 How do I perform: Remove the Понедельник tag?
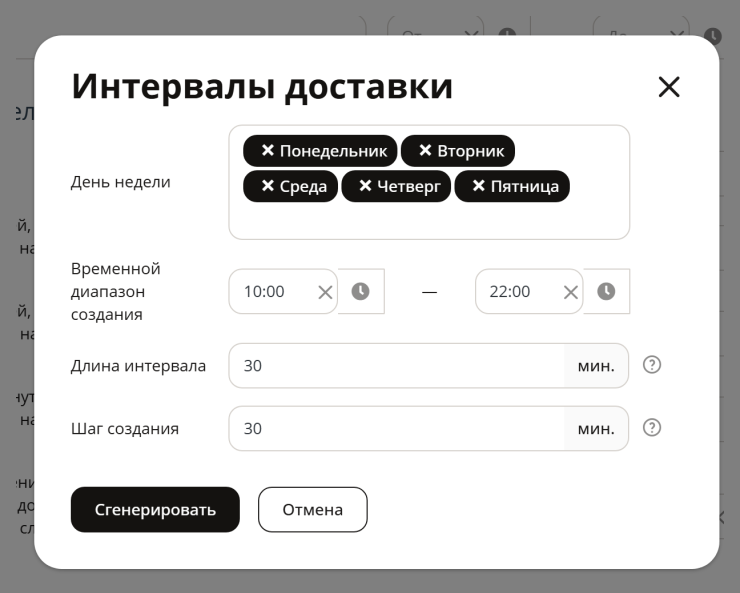click(268, 150)
